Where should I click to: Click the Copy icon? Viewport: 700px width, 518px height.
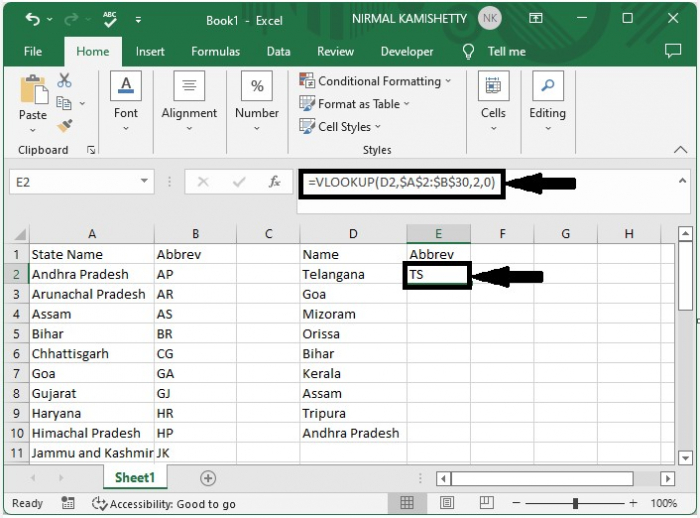[x=64, y=103]
